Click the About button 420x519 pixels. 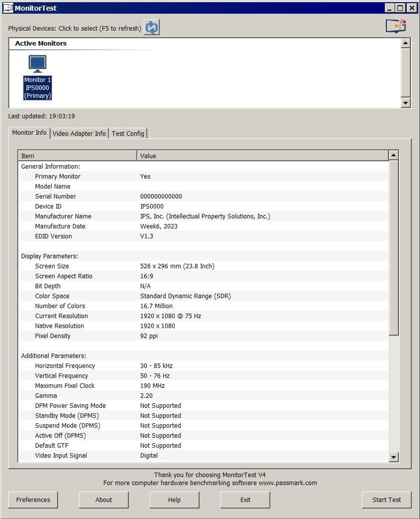point(104,500)
